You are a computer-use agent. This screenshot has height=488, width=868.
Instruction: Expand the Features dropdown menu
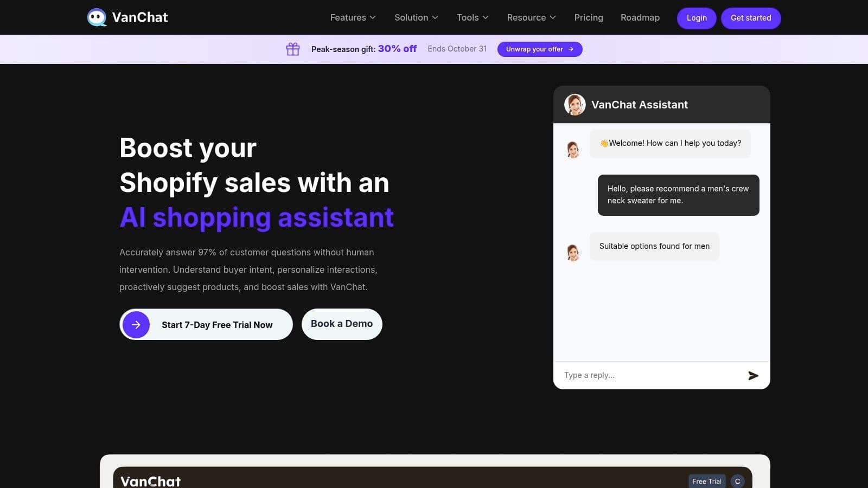tap(353, 17)
